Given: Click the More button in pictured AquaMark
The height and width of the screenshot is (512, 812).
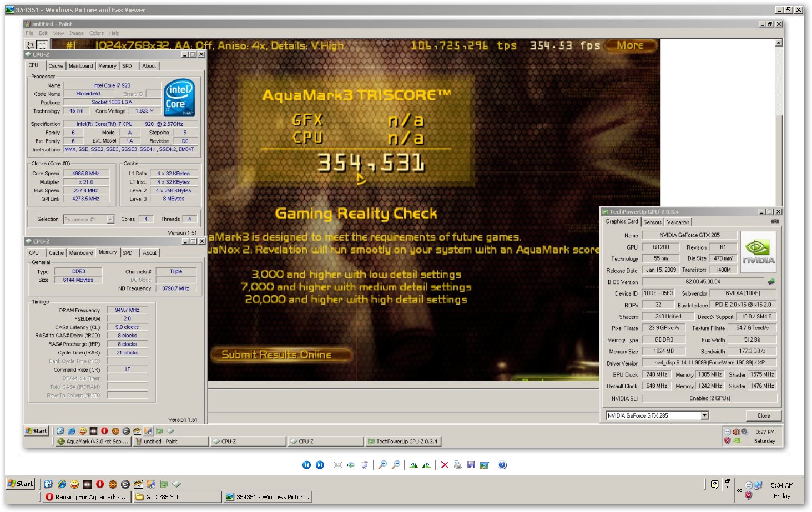Looking at the screenshot, I should [x=631, y=45].
